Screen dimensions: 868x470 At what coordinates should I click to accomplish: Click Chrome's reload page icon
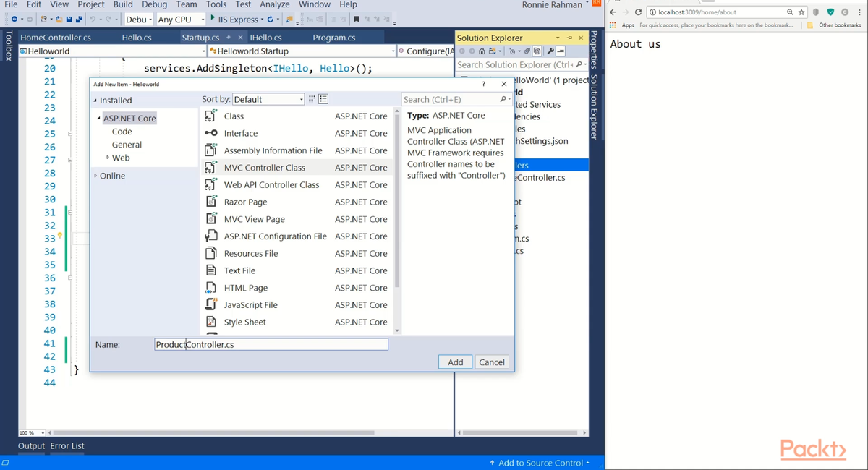point(638,12)
